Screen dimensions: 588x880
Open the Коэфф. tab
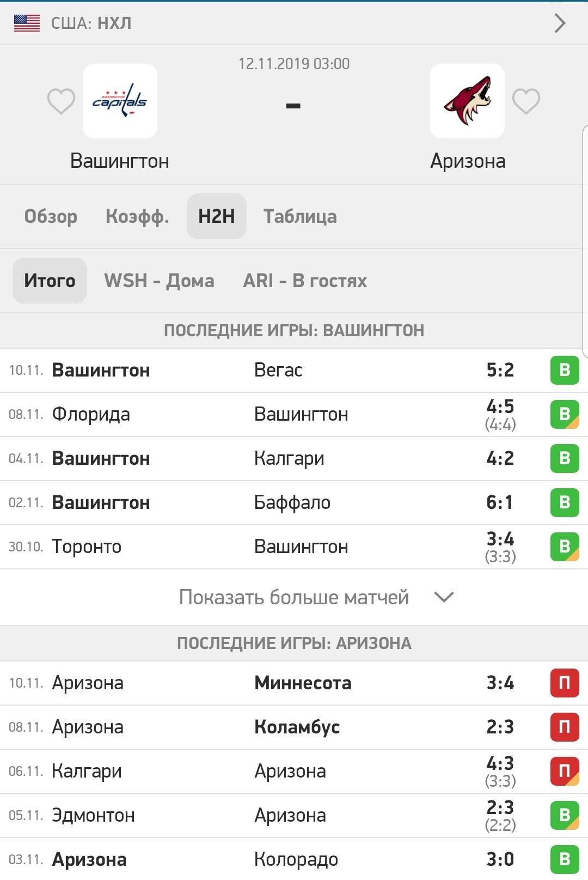coord(137,216)
